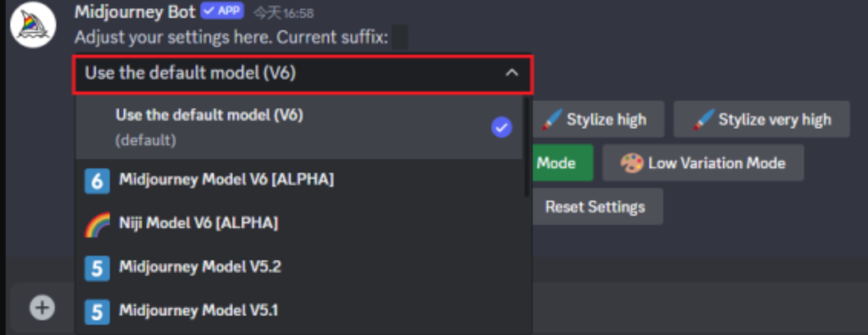Image resolution: width=868 pixels, height=335 pixels.
Task: Click the blue 6 icon for Model V6
Action: point(97,181)
